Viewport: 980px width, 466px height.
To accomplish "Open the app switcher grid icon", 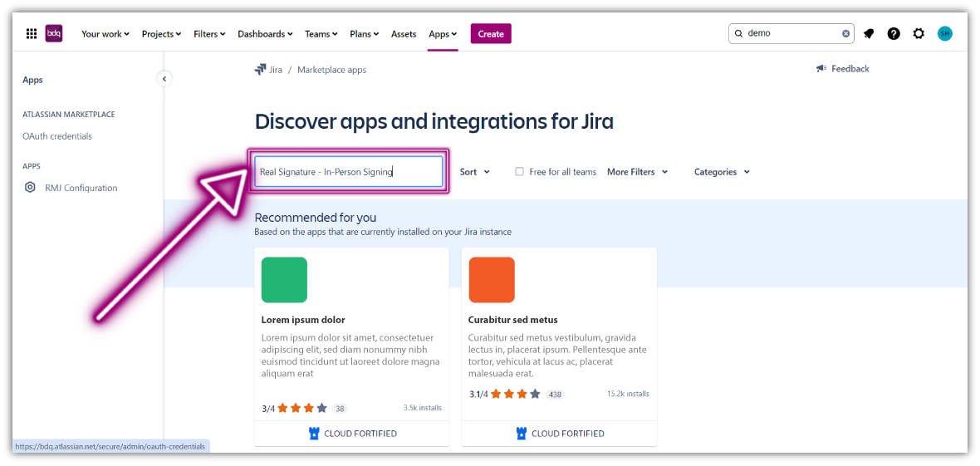I will click(x=32, y=34).
